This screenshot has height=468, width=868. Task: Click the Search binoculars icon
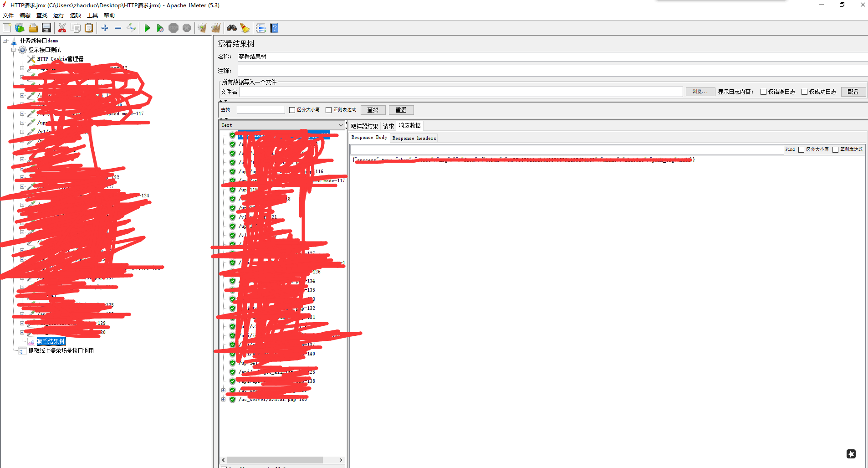pos(232,28)
